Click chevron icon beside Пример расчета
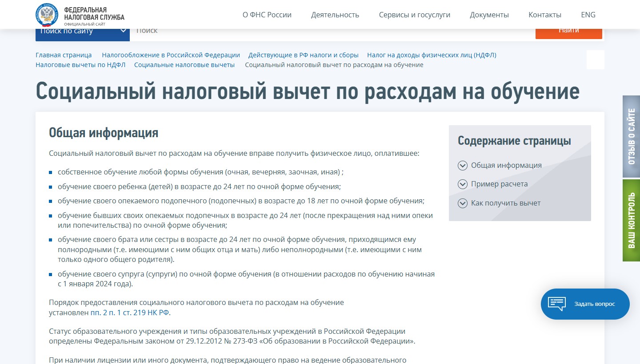 [463, 184]
